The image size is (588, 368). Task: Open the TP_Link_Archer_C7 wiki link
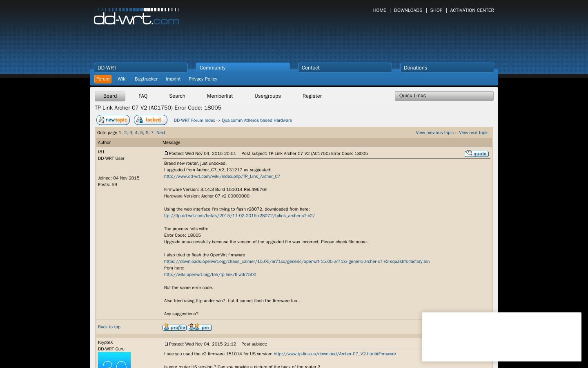[222, 176]
